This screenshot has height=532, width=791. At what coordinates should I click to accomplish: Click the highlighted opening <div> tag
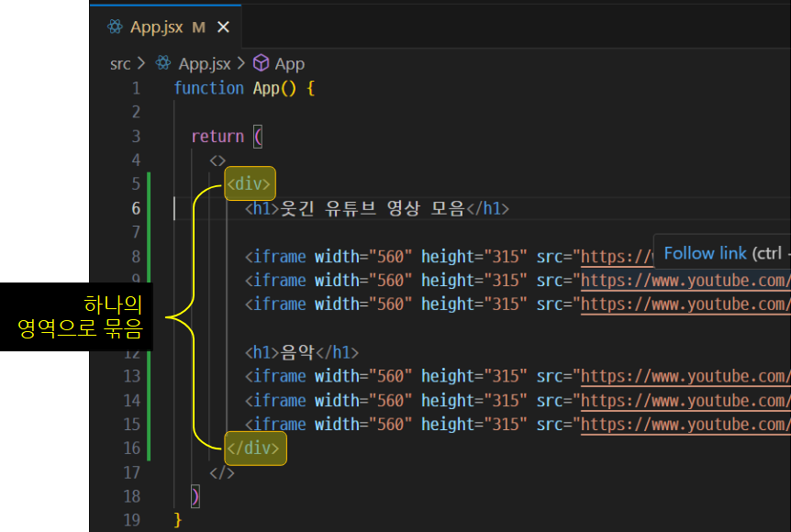tap(250, 184)
